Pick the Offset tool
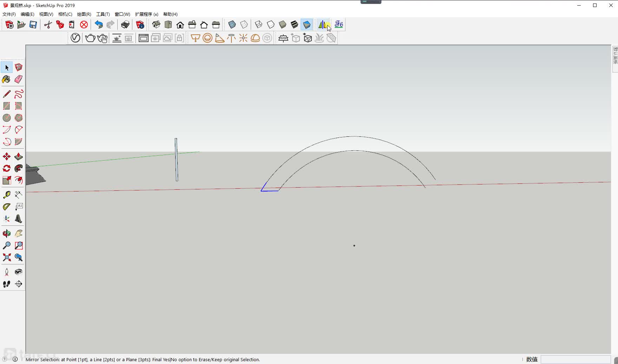This screenshot has width=618, height=364. point(19,180)
